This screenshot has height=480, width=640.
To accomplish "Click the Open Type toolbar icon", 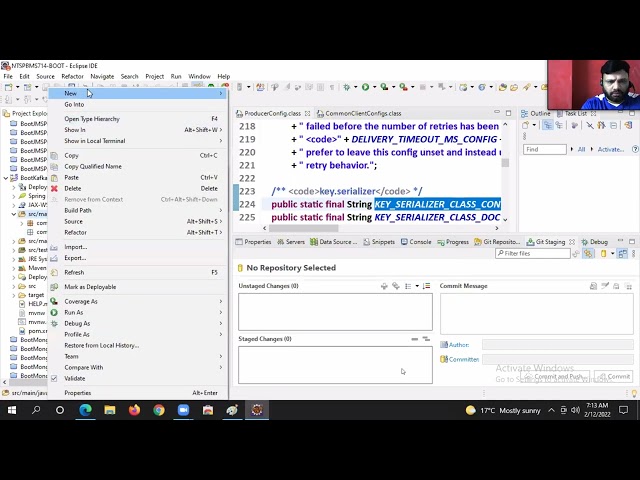I will click(x=502, y=87).
